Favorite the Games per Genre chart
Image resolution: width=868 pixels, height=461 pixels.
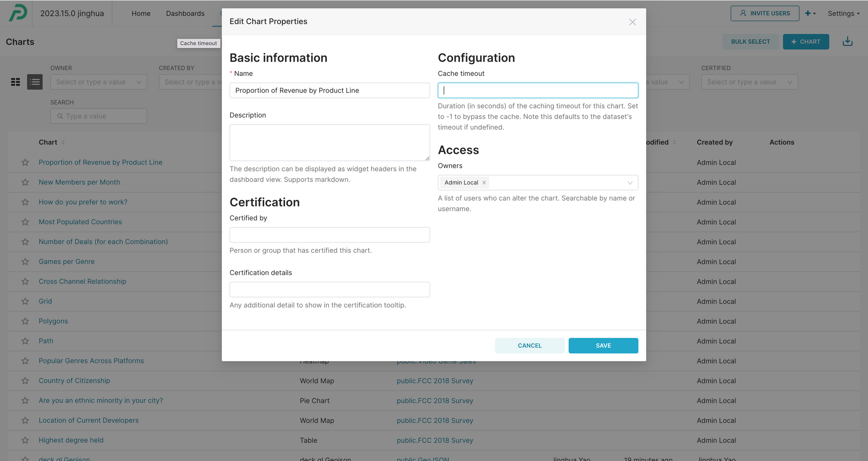tap(25, 262)
